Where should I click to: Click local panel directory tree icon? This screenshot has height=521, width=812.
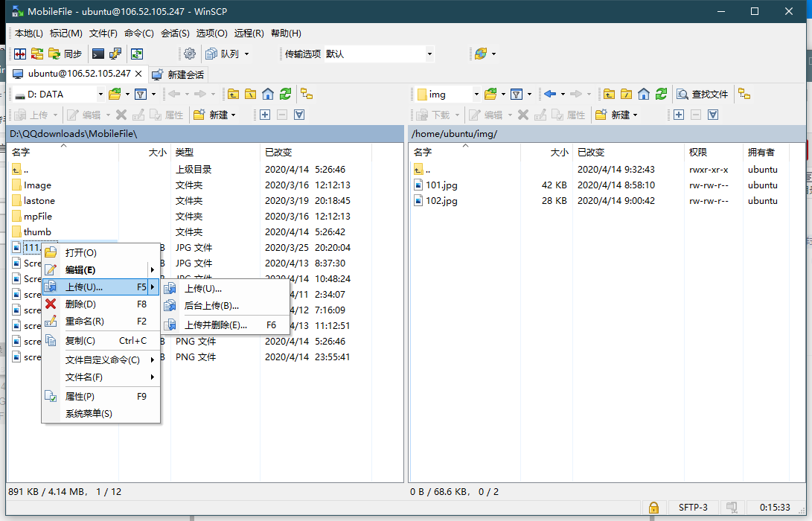click(307, 95)
